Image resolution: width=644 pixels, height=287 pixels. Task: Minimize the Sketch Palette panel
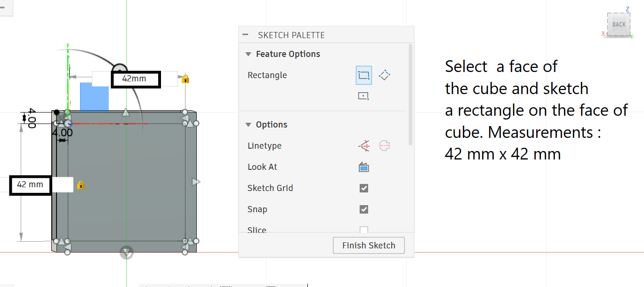pyautogui.click(x=245, y=35)
